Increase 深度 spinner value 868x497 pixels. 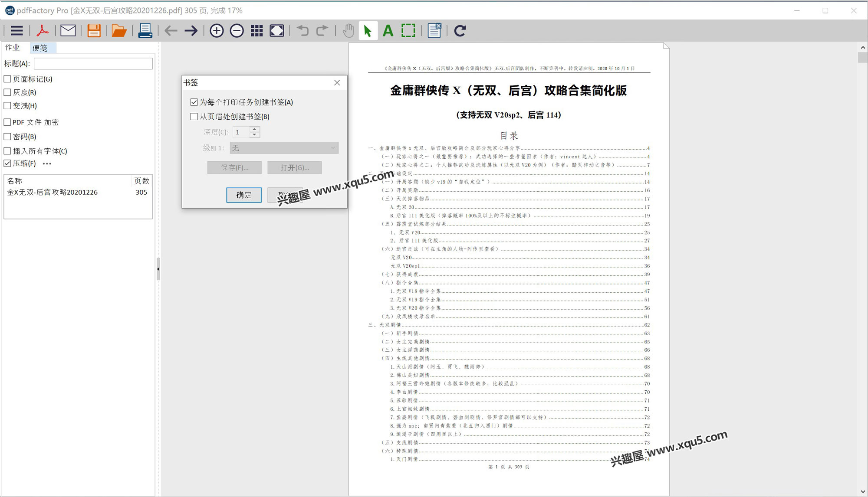tap(255, 129)
